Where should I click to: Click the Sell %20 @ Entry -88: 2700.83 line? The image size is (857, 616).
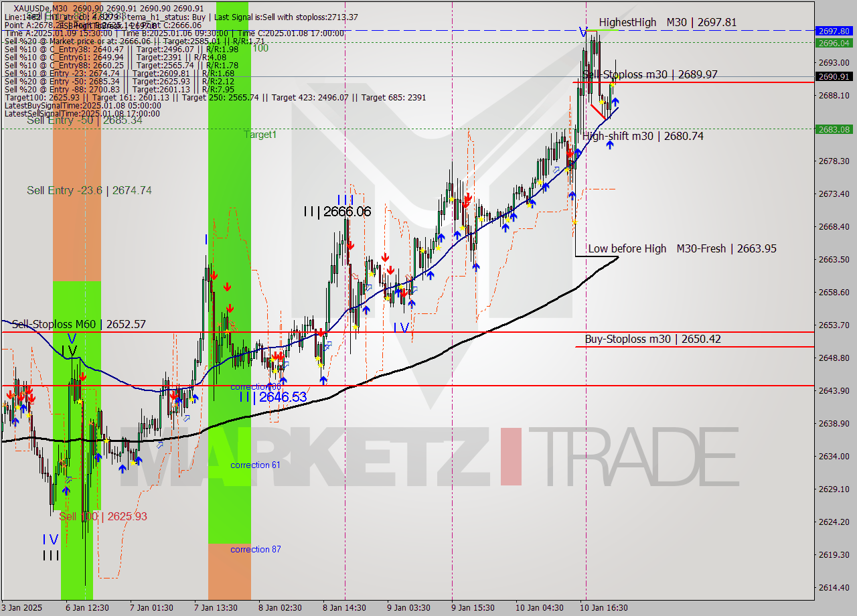119,89
